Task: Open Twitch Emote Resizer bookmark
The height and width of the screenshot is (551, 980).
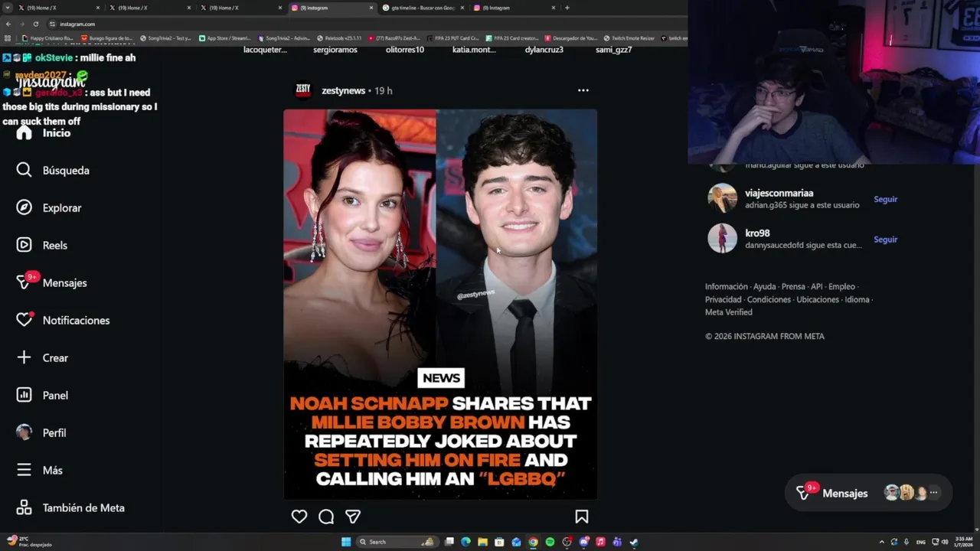Action: (629, 38)
